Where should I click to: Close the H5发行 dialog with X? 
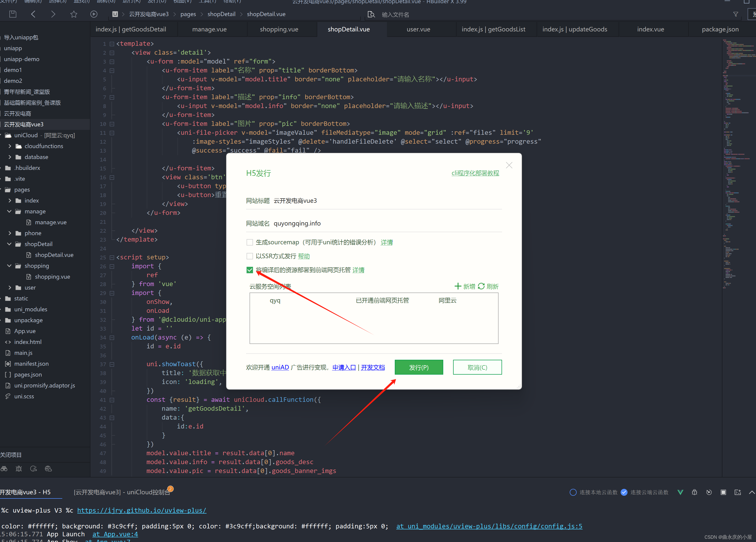(509, 165)
